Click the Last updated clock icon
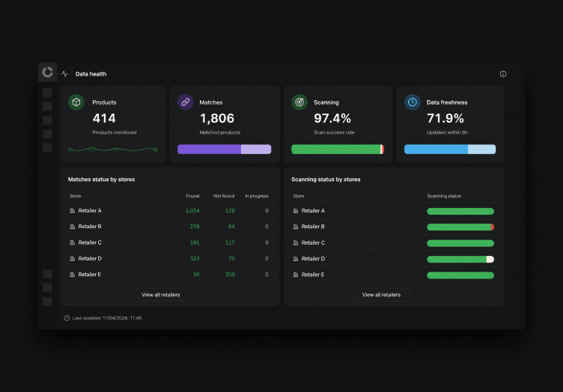This screenshot has height=392, width=563. pyautogui.click(x=67, y=318)
